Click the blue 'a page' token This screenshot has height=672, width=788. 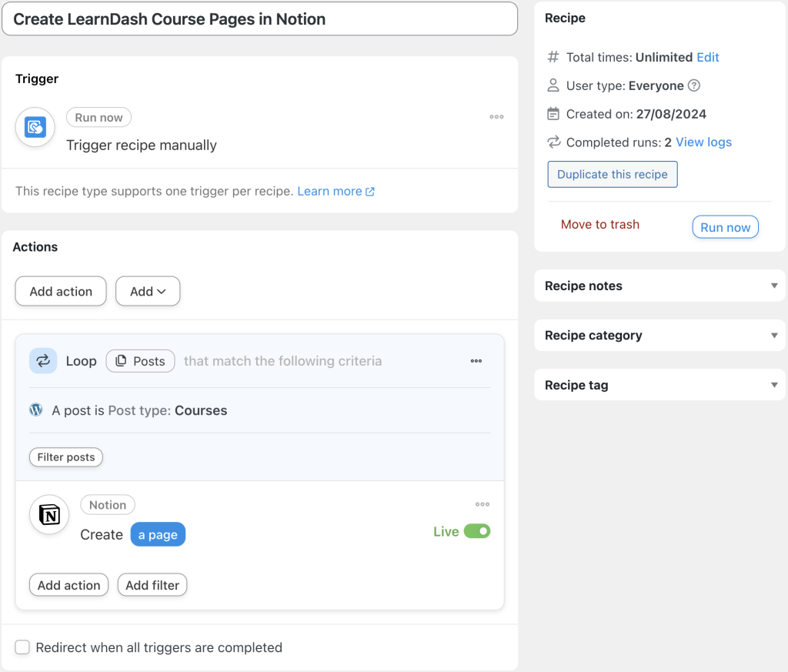[158, 535]
